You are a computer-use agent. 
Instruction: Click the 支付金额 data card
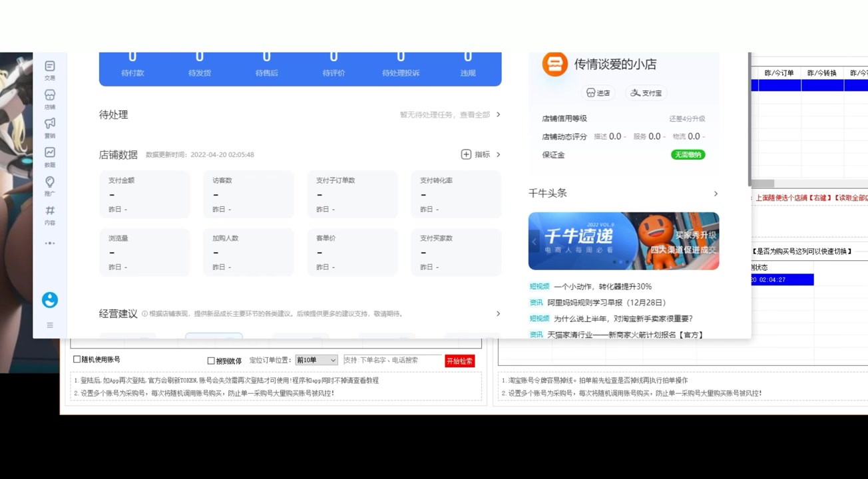144,194
